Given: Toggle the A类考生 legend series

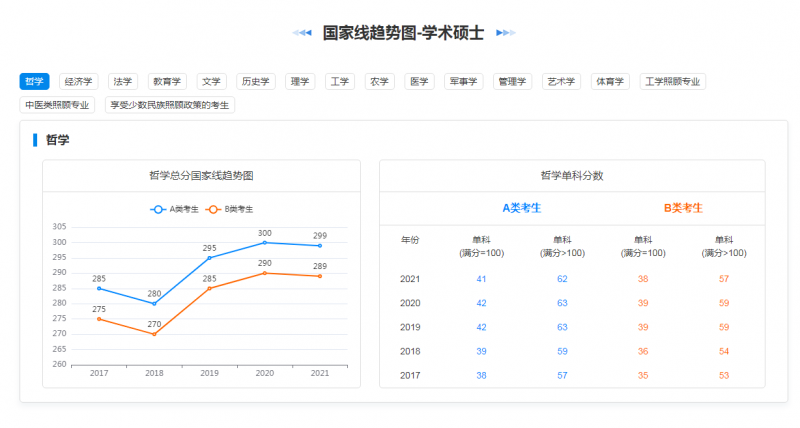Looking at the screenshot, I should coord(174,209).
